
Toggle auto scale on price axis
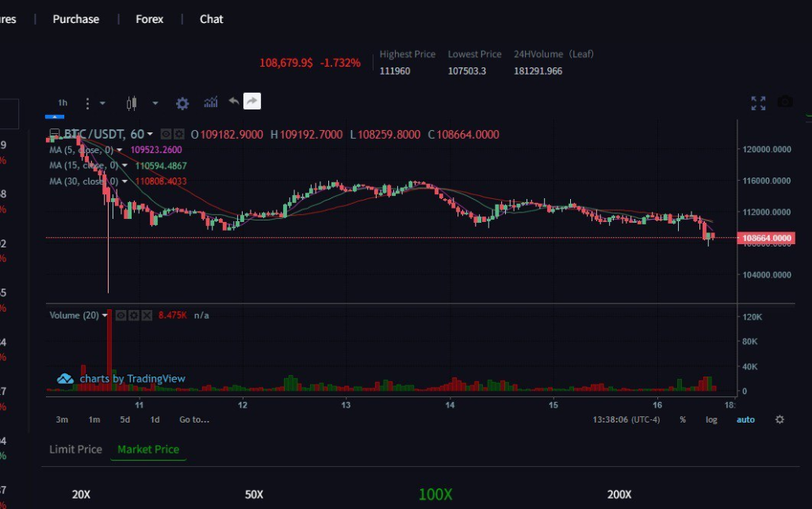(745, 419)
